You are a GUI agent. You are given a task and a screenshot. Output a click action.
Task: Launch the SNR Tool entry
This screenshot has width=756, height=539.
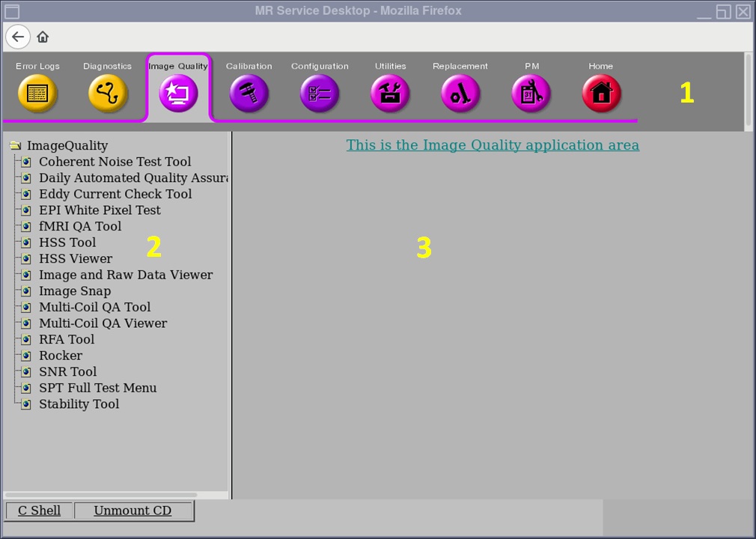[x=67, y=372]
